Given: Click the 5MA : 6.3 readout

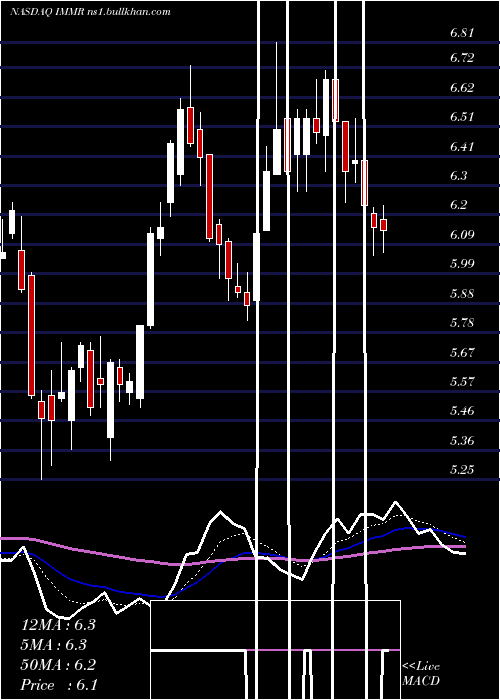Looking at the screenshot, I should click(x=54, y=645).
